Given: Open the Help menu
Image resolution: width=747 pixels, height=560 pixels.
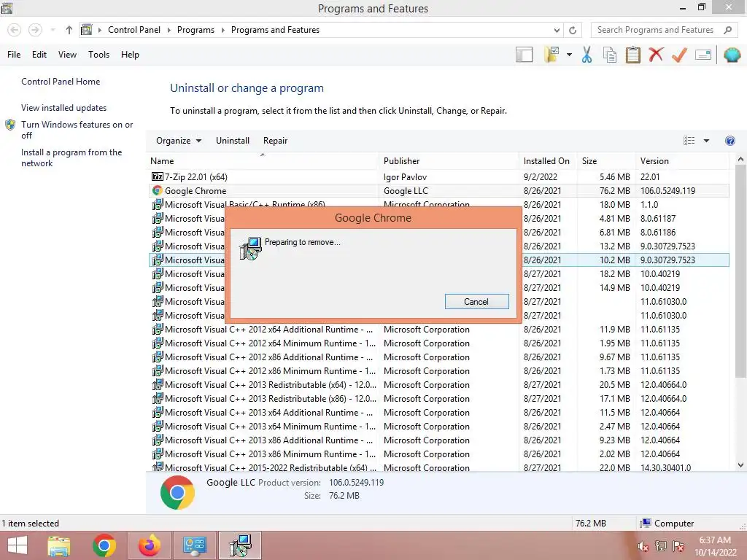Looking at the screenshot, I should pyautogui.click(x=130, y=55).
